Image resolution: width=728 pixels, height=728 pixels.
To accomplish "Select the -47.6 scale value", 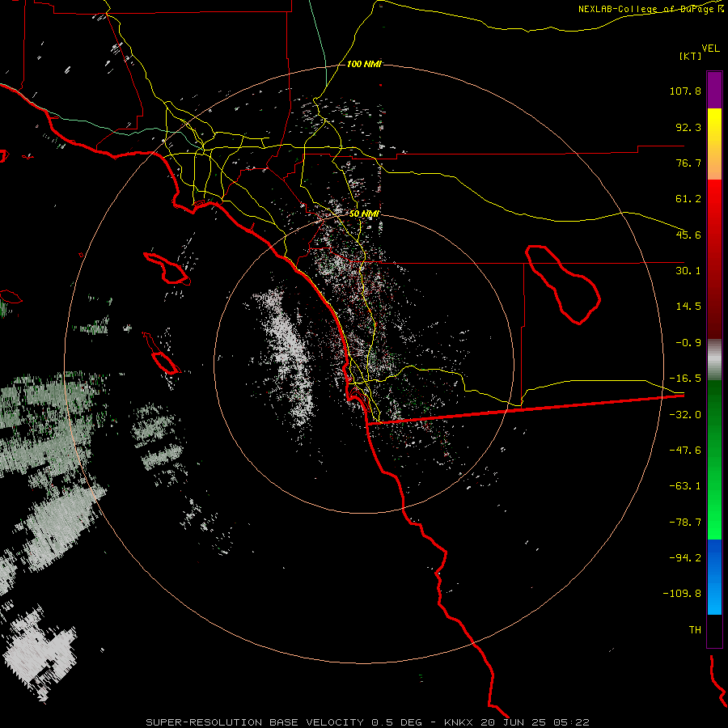I will [x=685, y=451].
